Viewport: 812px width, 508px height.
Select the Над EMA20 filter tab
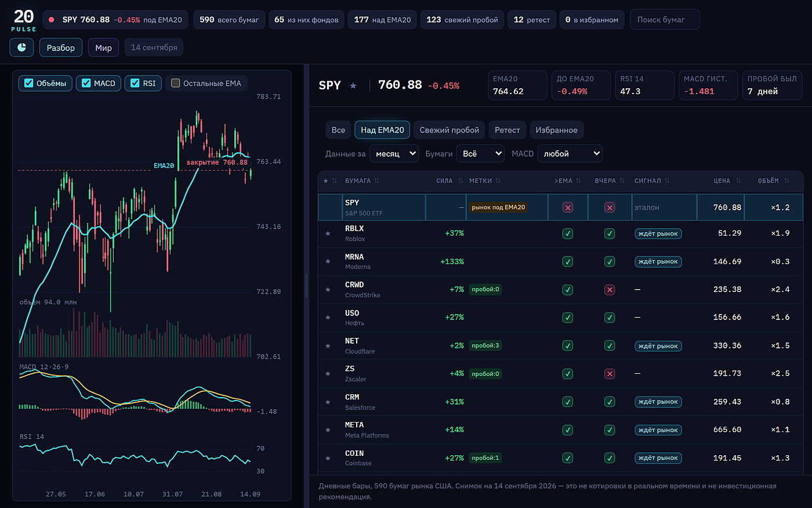point(382,130)
